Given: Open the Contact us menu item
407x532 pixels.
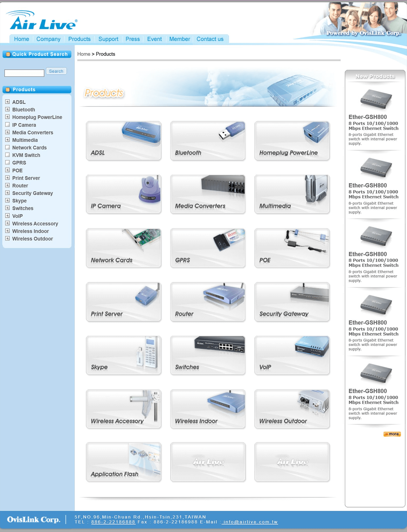Looking at the screenshot, I should 210,39.
